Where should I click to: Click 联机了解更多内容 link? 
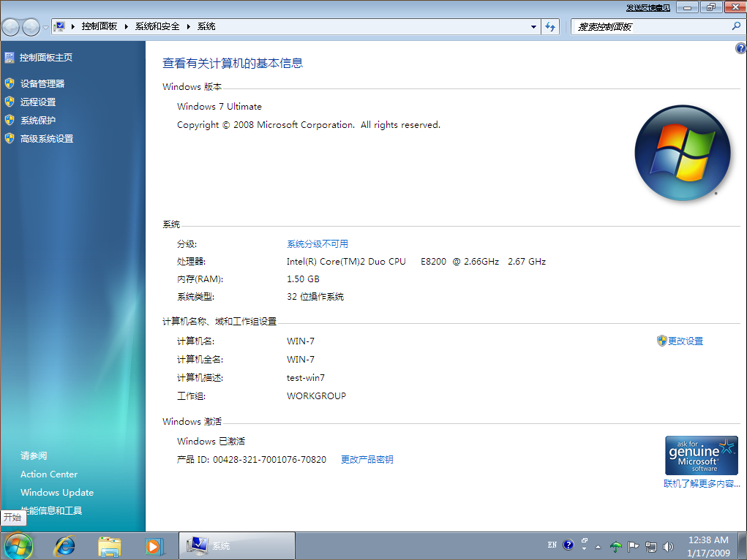click(x=702, y=484)
